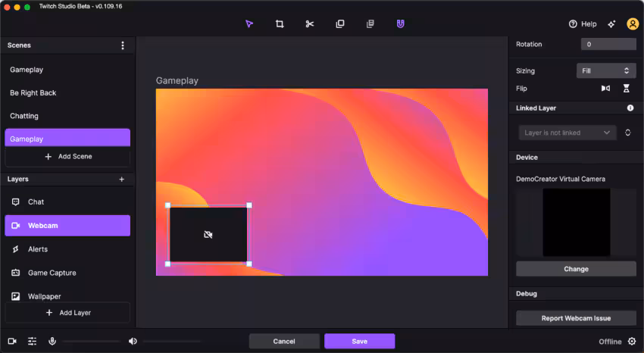This screenshot has width=644, height=353.
Task: Click the scissors cut tool
Action: click(310, 23)
